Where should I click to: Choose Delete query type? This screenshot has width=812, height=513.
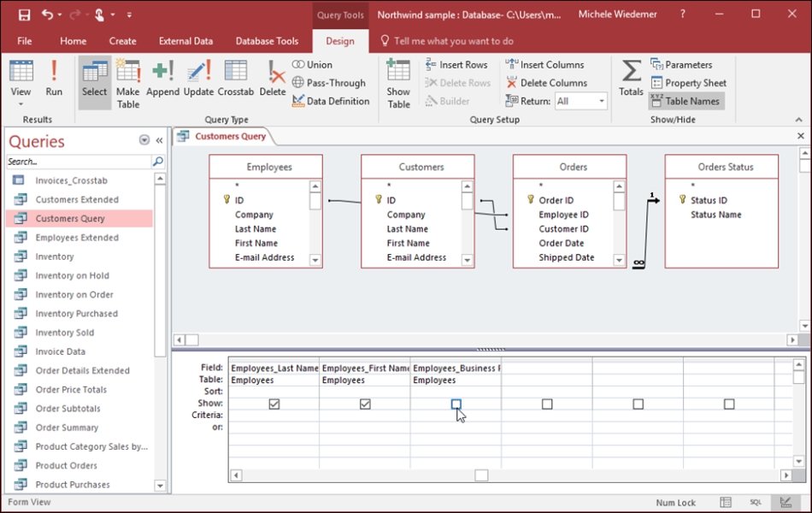(273, 79)
